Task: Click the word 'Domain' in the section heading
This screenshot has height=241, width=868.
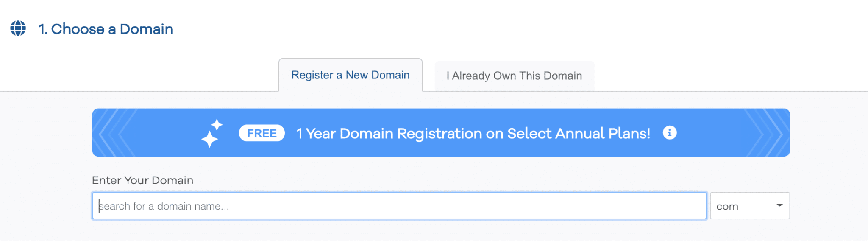Action: [147, 29]
